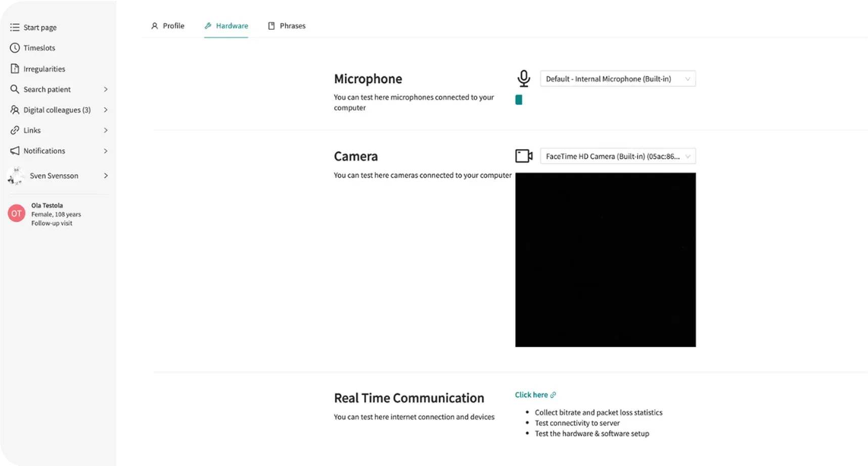Click the video camera icon
868x466 pixels.
524,156
